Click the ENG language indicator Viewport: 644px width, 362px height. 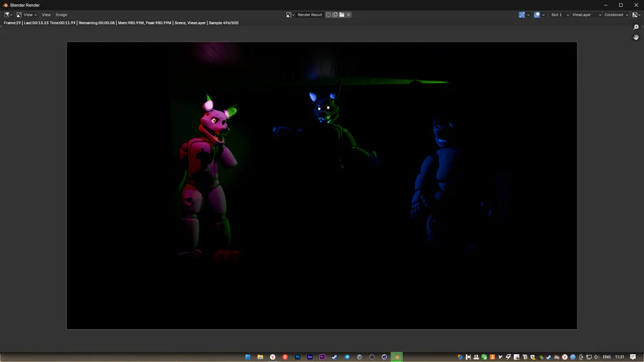tap(607, 357)
